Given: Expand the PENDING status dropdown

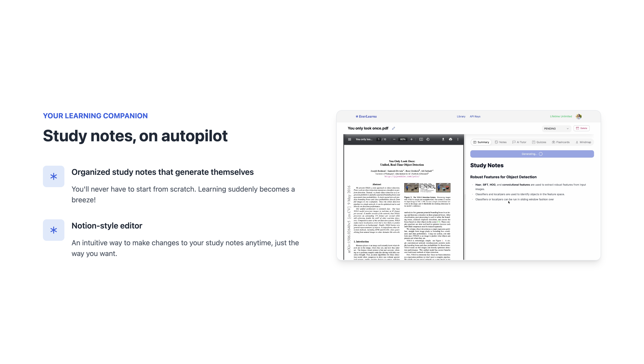Looking at the screenshot, I should (x=556, y=129).
